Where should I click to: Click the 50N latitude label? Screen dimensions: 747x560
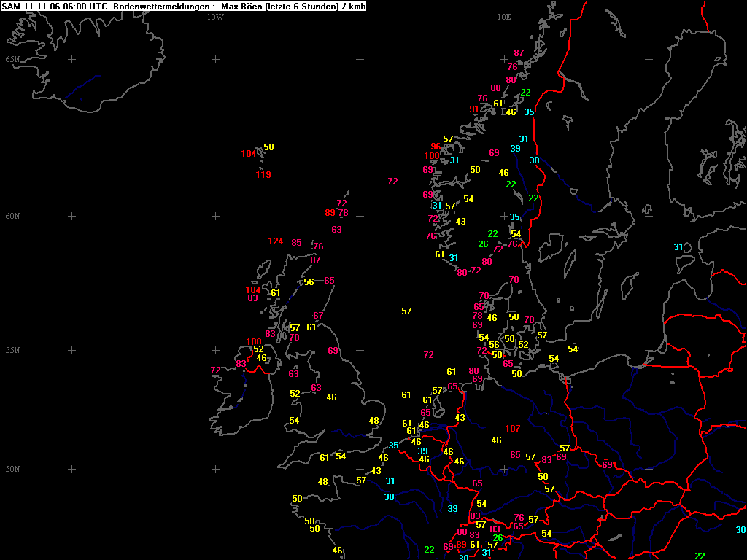pyautogui.click(x=13, y=469)
